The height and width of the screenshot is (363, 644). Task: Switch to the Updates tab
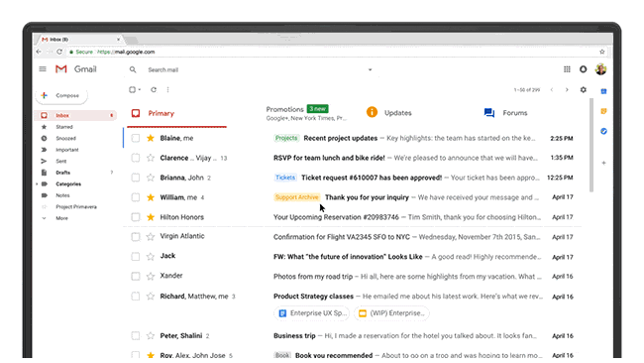389,113
